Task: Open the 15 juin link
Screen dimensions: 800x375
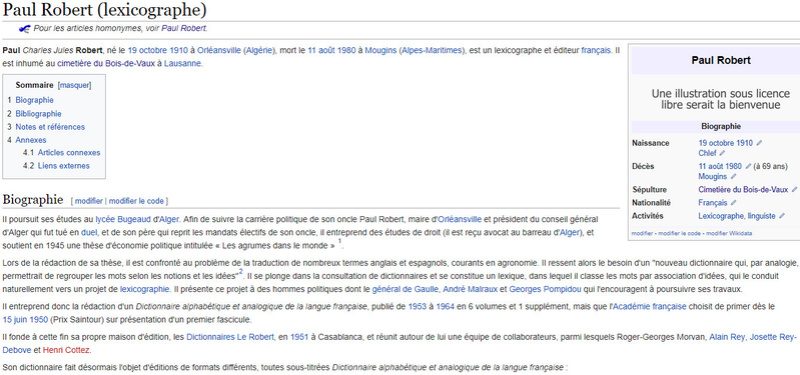Action: click(x=15, y=320)
